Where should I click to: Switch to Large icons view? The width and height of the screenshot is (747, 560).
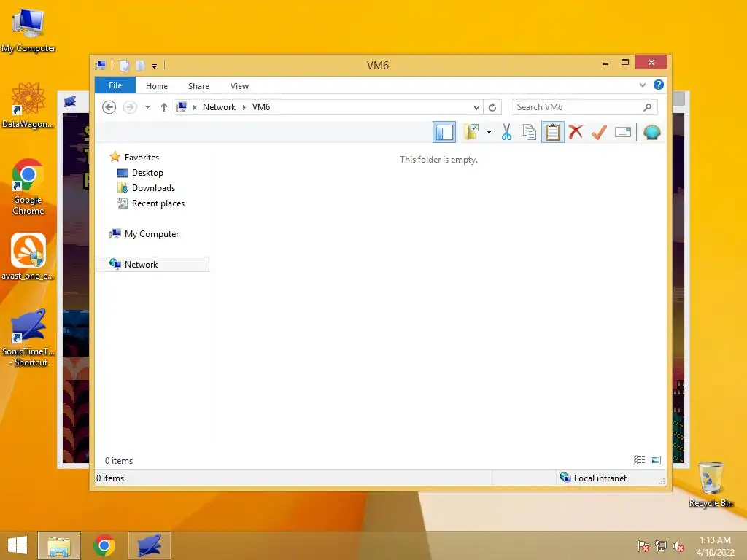(x=656, y=459)
